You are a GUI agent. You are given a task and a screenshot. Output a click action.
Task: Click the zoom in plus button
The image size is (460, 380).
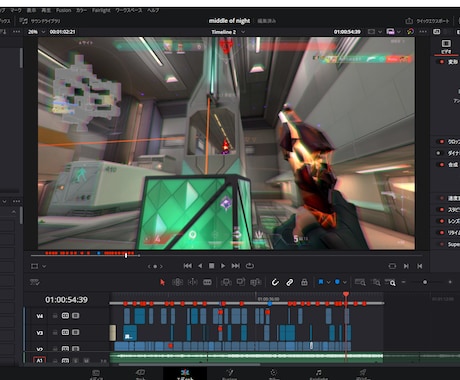pyautogui.click(x=450, y=282)
